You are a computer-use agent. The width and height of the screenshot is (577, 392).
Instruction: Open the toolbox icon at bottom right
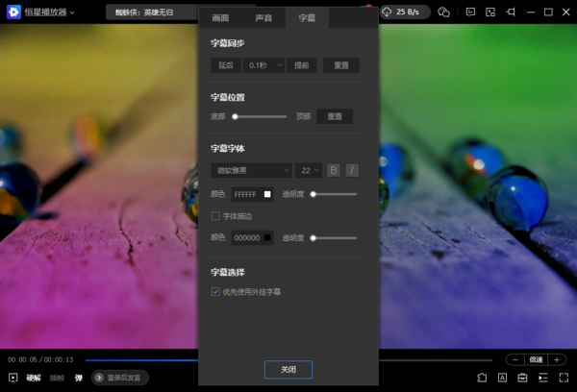[x=524, y=378]
